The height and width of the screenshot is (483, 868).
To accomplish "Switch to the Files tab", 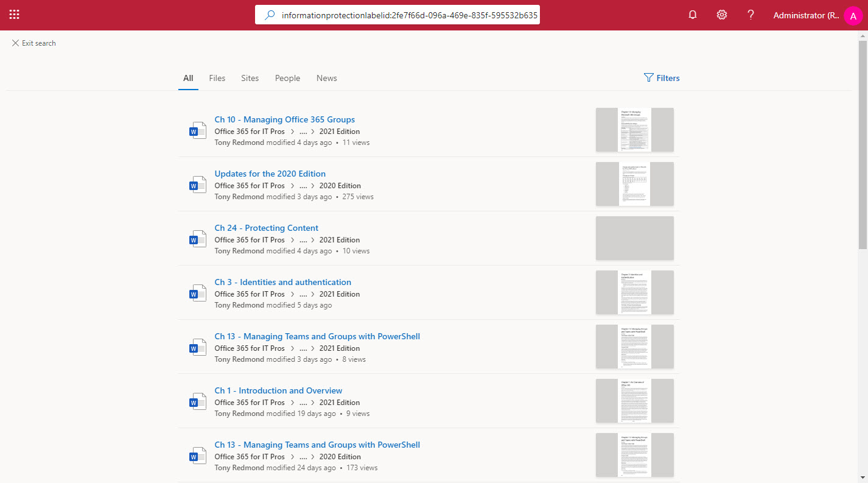I will pyautogui.click(x=217, y=78).
